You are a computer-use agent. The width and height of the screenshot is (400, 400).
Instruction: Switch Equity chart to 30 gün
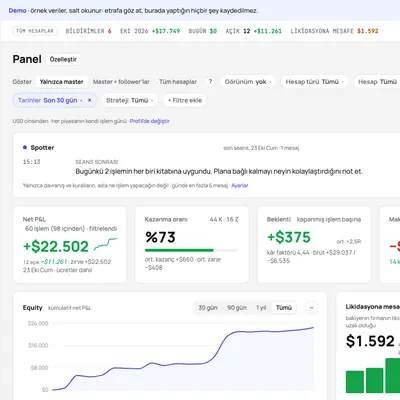(x=208, y=308)
